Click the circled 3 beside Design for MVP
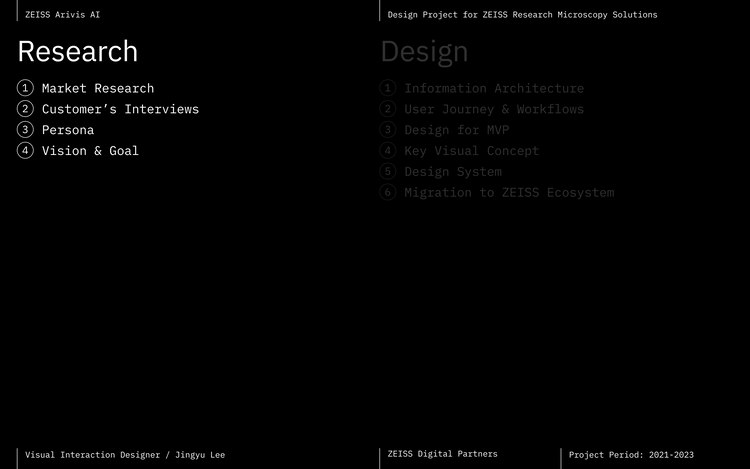Image resolution: width=750 pixels, height=469 pixels. [388, 130]
